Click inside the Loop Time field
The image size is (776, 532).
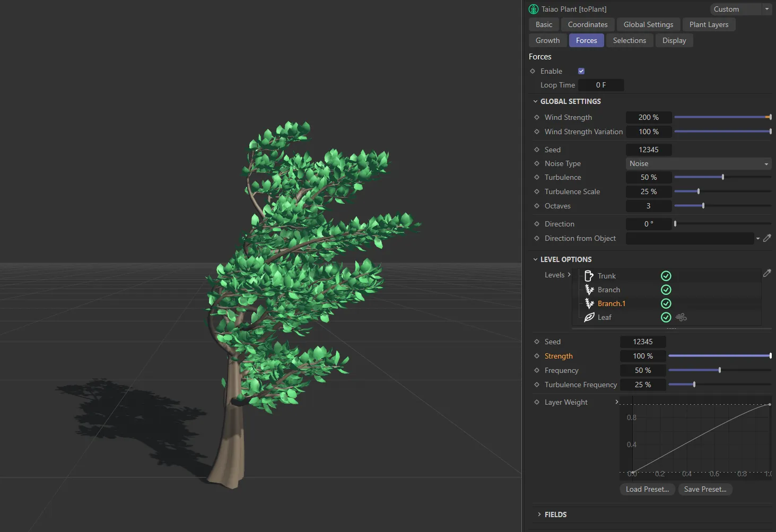[601, 84]
